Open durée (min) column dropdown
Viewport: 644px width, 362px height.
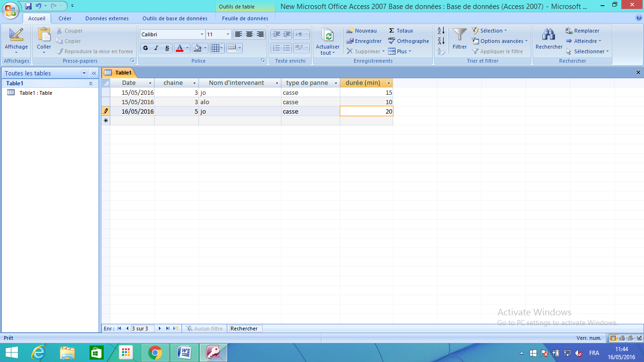pyautogui.click(x=388, y=83)
